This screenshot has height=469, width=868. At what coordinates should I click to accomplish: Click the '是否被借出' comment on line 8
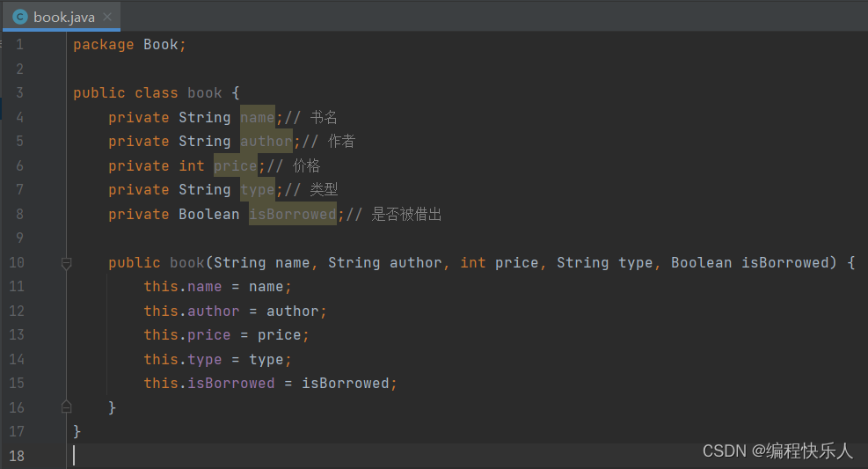click(x=407, y=214)
